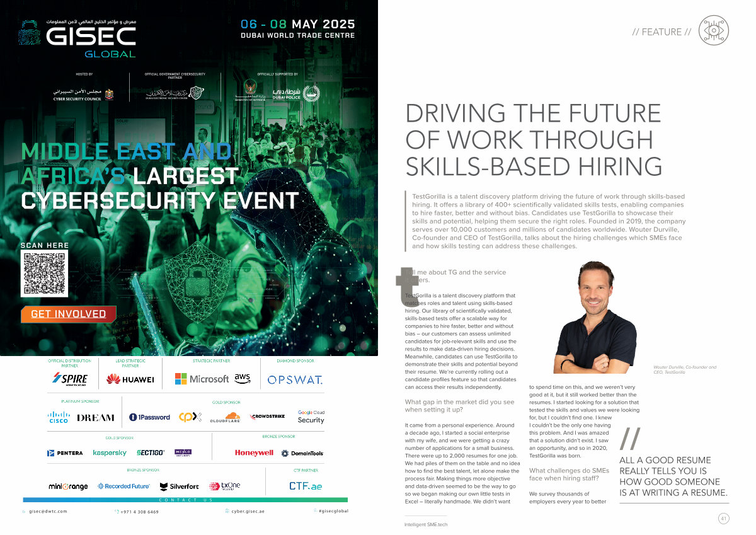
Task: Click the "// FEATURE //" section label
Action: pyautogui.click(x=661, y=32)
